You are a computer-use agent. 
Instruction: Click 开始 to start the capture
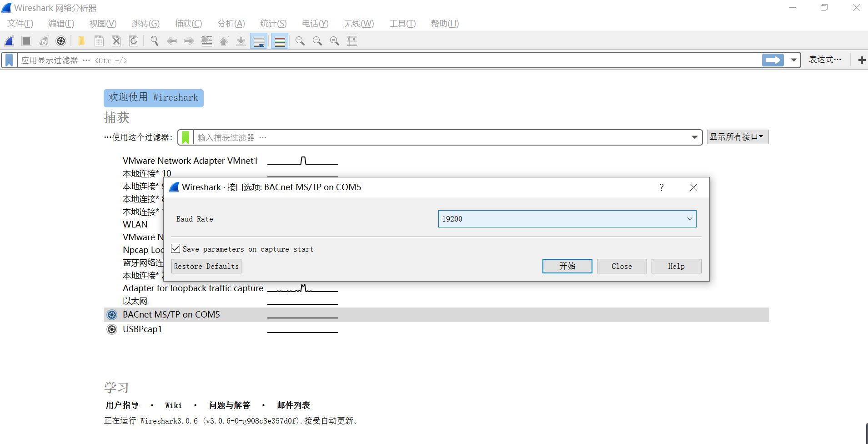(567, 266)
